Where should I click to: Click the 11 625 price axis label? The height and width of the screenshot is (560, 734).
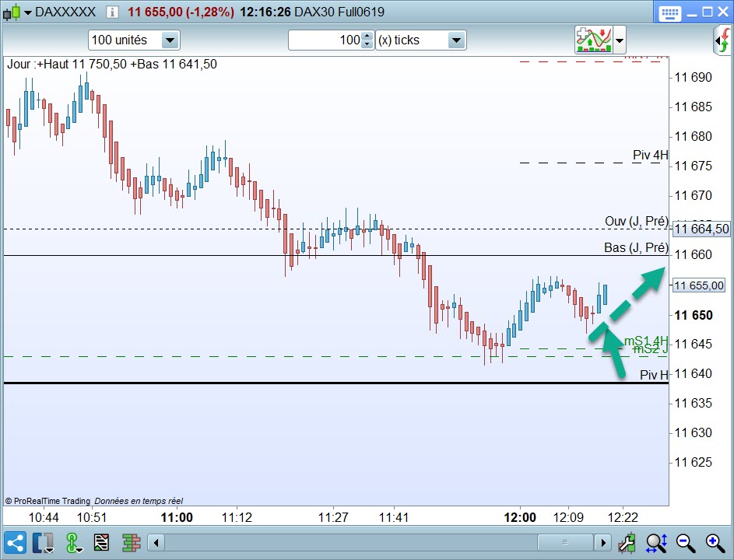tap(694, 462)
